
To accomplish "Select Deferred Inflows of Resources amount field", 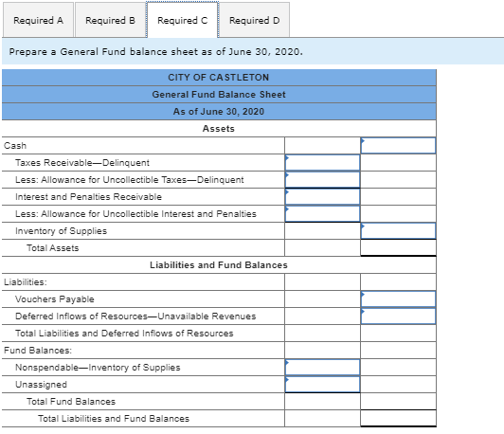I will (398, 316).
